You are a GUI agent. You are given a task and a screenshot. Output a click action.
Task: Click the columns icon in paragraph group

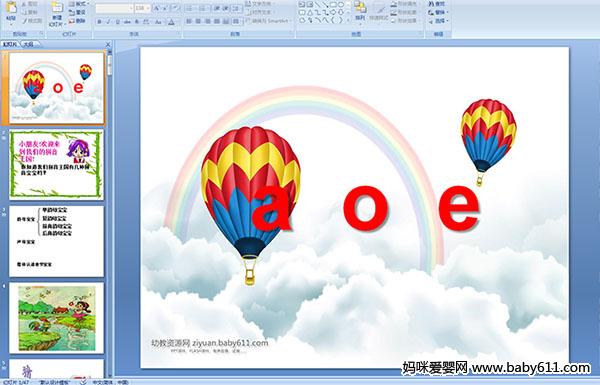[x=237, y=21]
